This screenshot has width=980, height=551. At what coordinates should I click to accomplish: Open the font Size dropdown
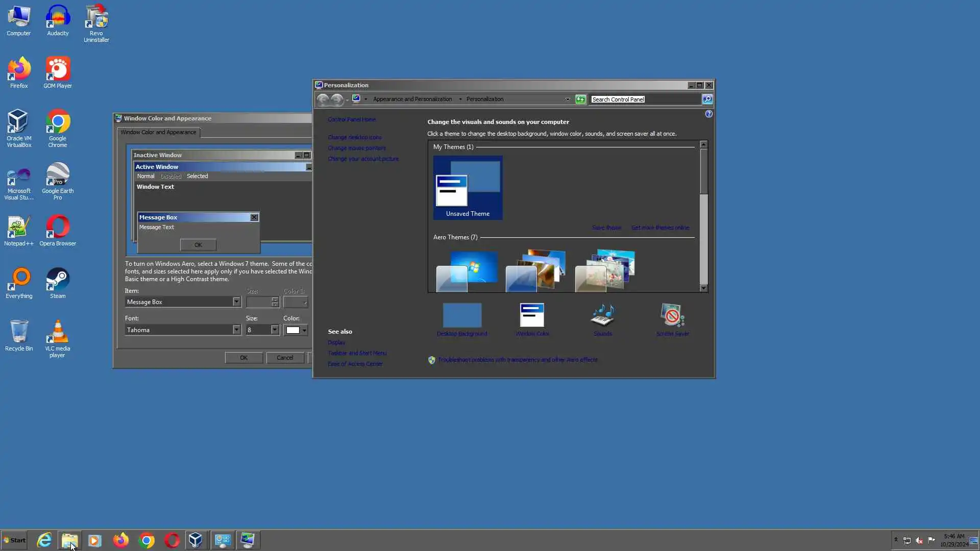click(x=275, y=330)
